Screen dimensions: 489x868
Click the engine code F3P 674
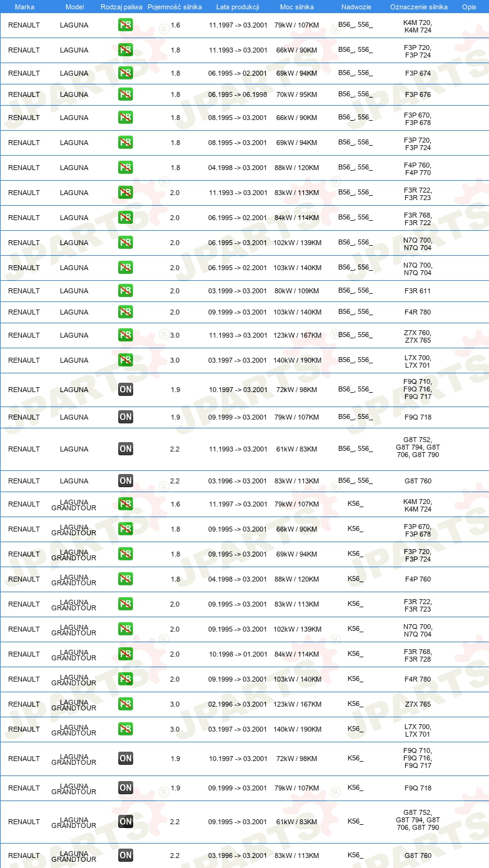[x=418, y=73]
